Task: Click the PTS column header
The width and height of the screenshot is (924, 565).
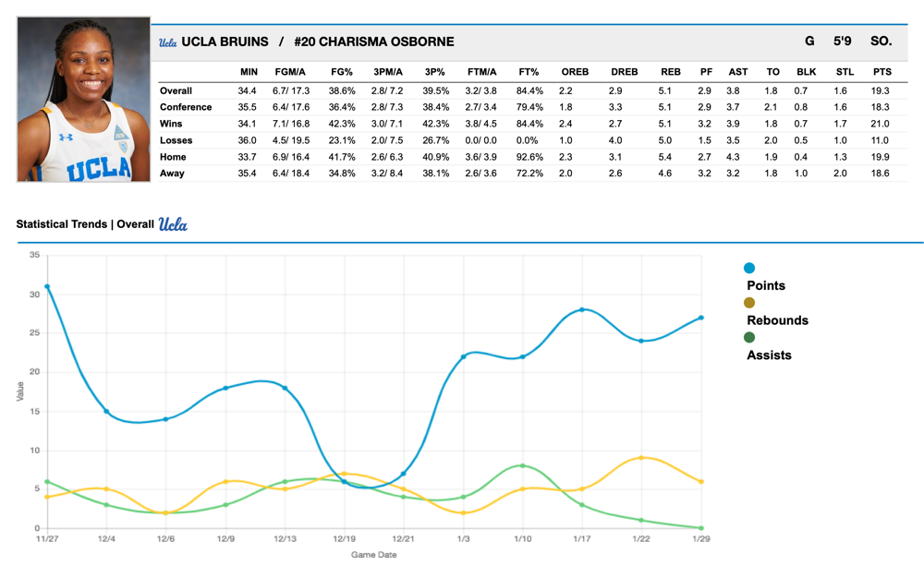Action: [881, 72]
